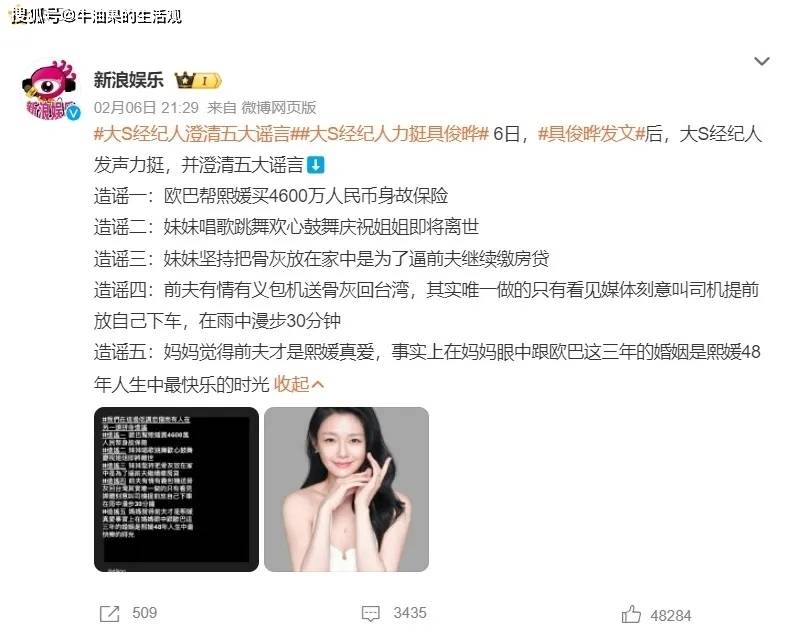
Task: Open the 新浪娱乐 account name link
Action: (128, 80)
